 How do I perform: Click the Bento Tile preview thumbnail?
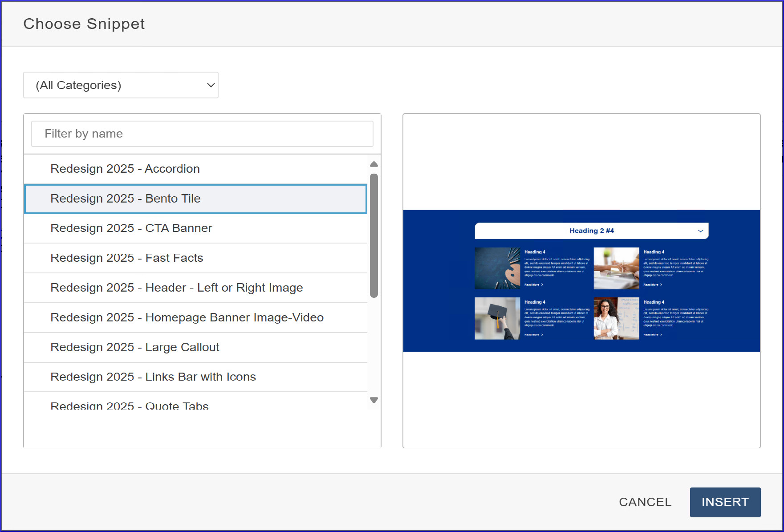coord(581,280)
